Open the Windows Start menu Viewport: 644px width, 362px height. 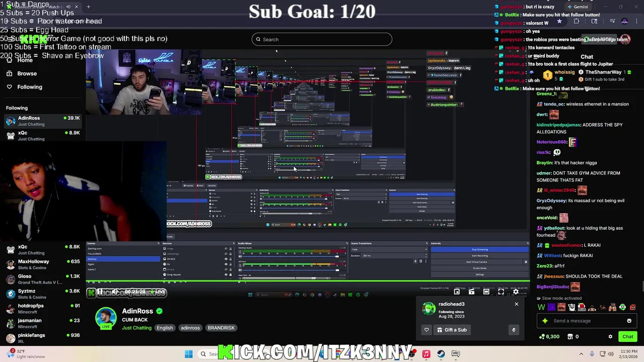point(189,354)
